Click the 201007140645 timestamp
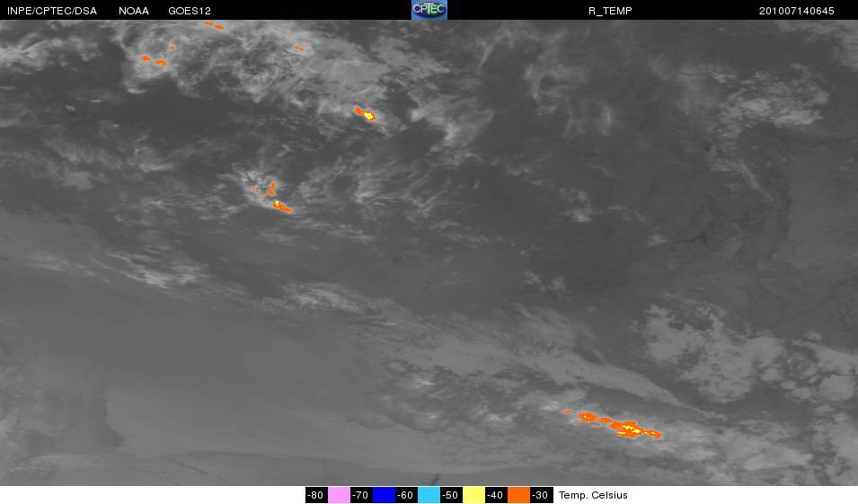This screenshot has width=858, height=504. pos(796,11)
